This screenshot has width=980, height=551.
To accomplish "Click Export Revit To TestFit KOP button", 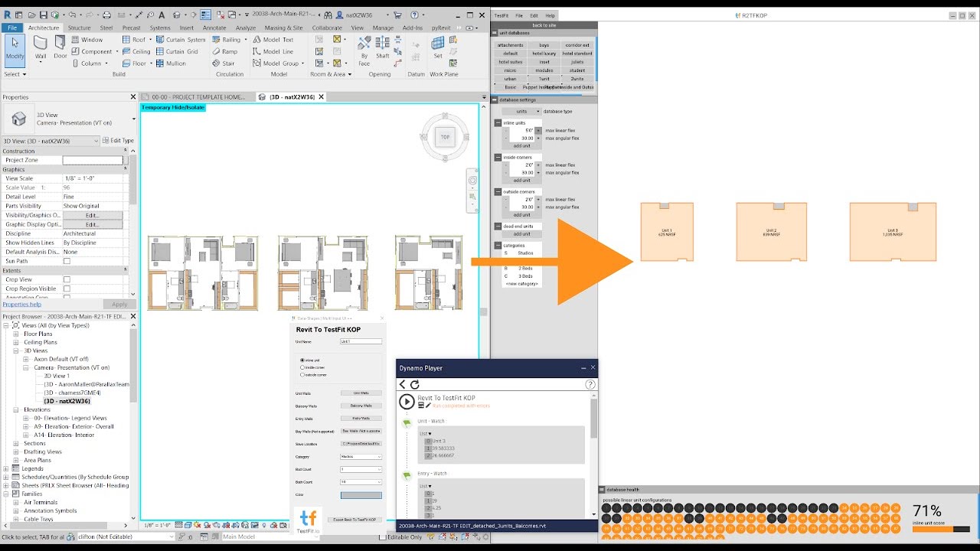I will (355, 520).
